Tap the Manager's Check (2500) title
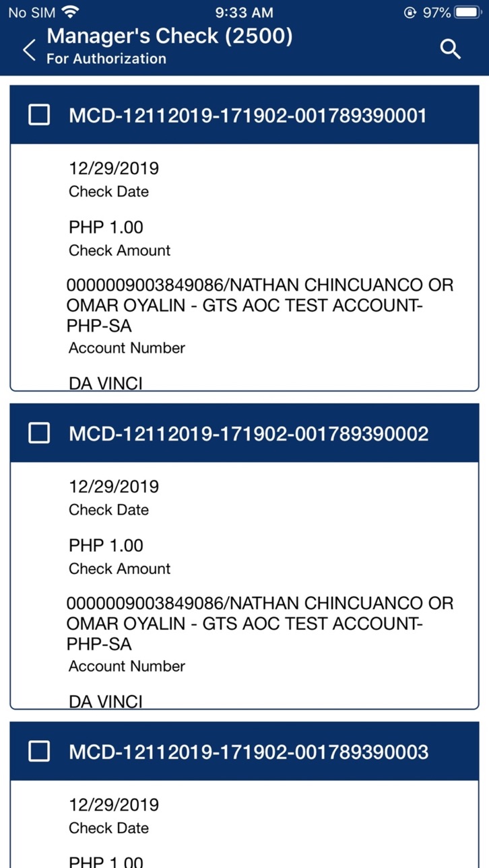The height and width of the screenshot is (868, 489). (x=170, y=36)
